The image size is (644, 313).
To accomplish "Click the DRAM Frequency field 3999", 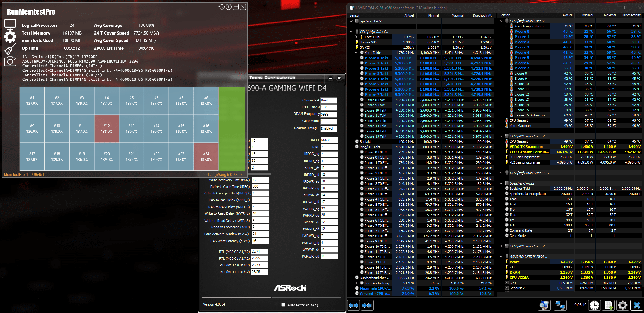I will coord(329,114).
